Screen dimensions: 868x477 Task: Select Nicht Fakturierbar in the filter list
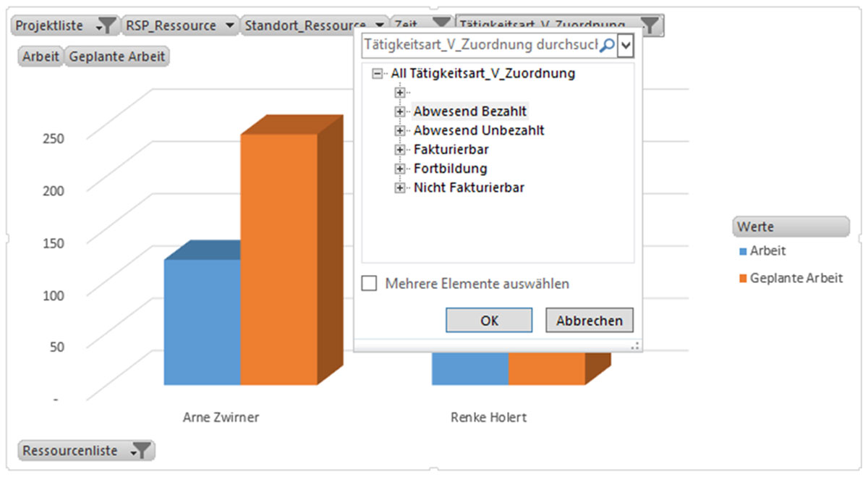tap(469, 187)
